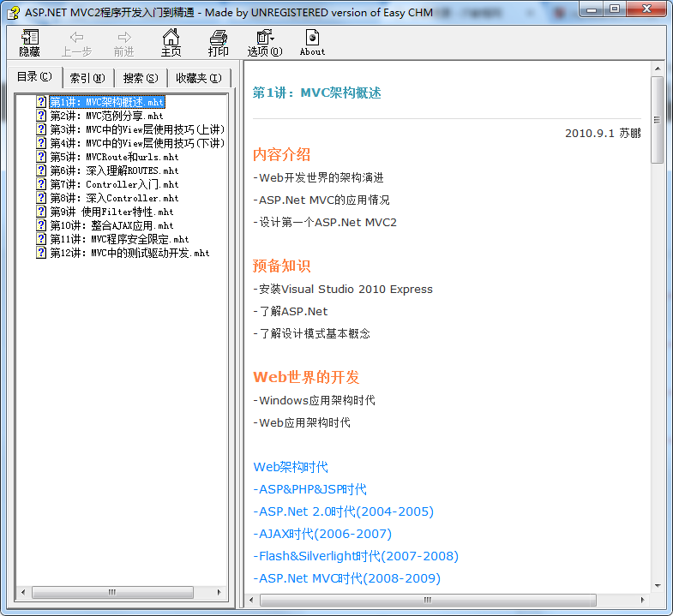Click right arrow of the tree horizontal scrollbar

[219, 592]
